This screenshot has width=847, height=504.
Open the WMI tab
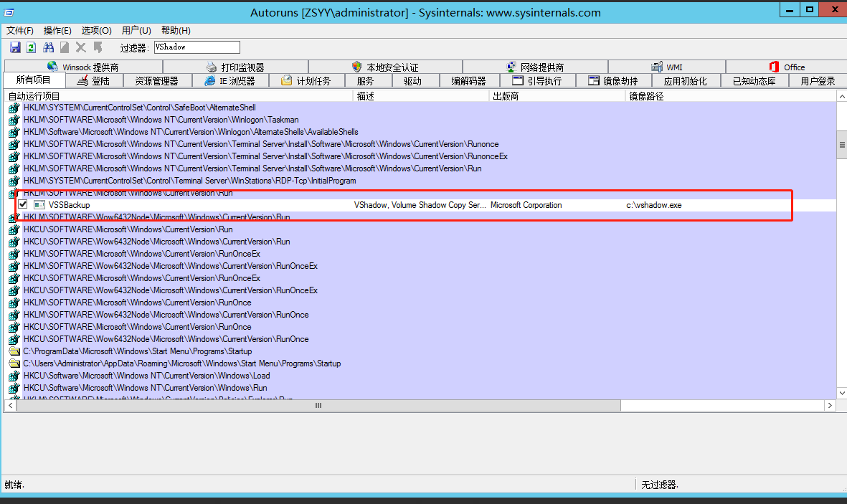667,66
